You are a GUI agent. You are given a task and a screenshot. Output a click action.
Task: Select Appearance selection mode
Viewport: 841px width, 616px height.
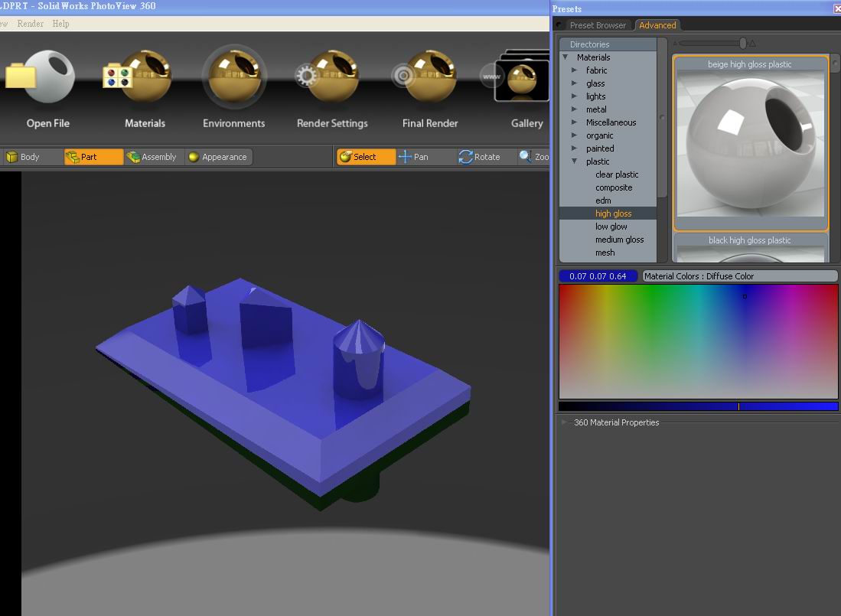(x=219, y=157)
